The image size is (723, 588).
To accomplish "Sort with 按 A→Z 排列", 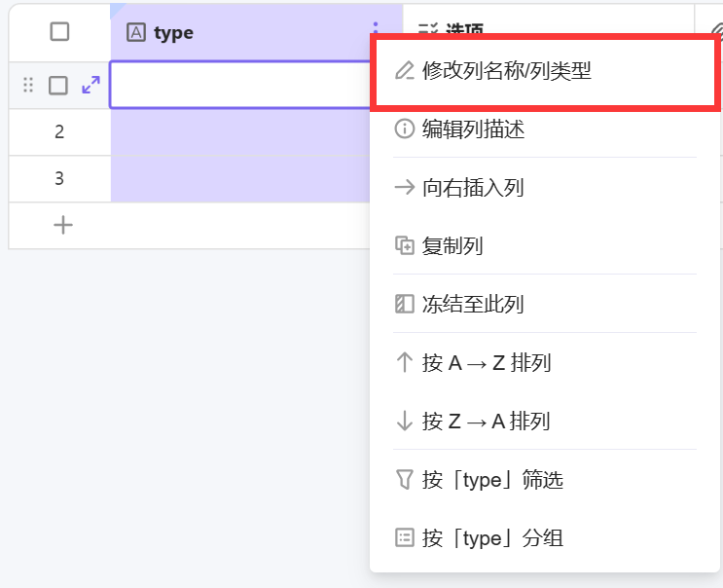I will [487, 363].
